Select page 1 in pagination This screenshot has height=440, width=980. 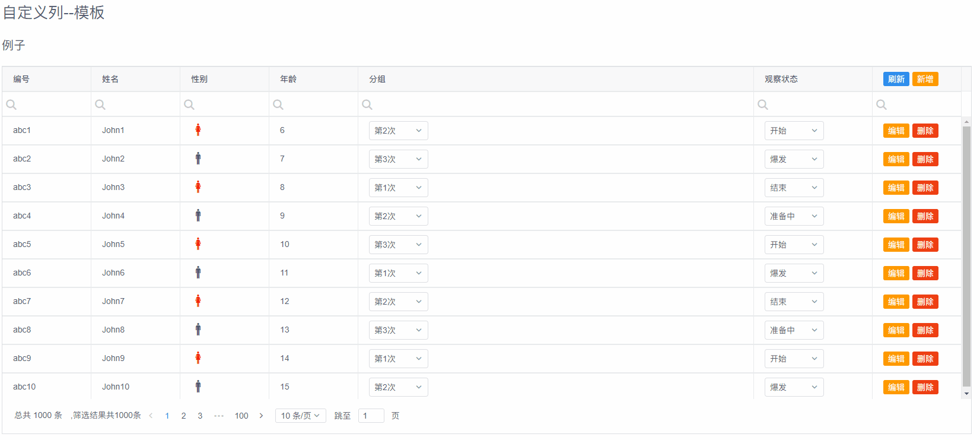167,416
